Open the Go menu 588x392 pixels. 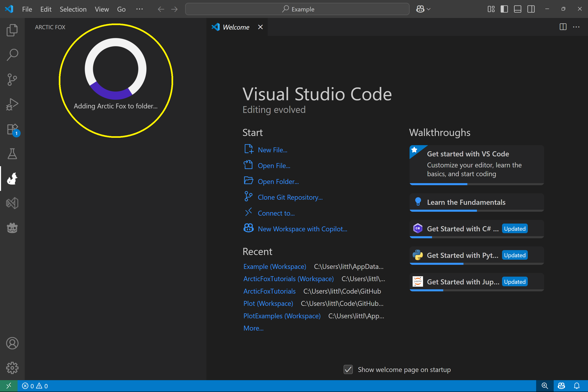coord(121,9)
